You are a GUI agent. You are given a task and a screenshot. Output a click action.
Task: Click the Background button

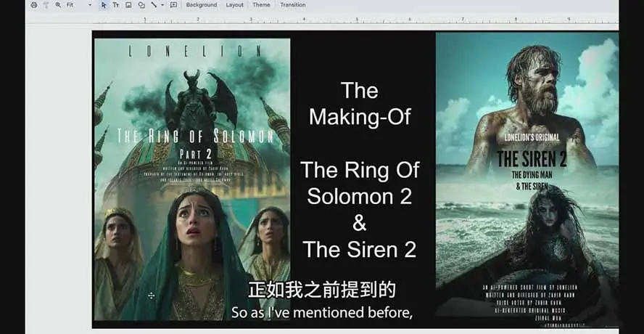click(201, 5)
